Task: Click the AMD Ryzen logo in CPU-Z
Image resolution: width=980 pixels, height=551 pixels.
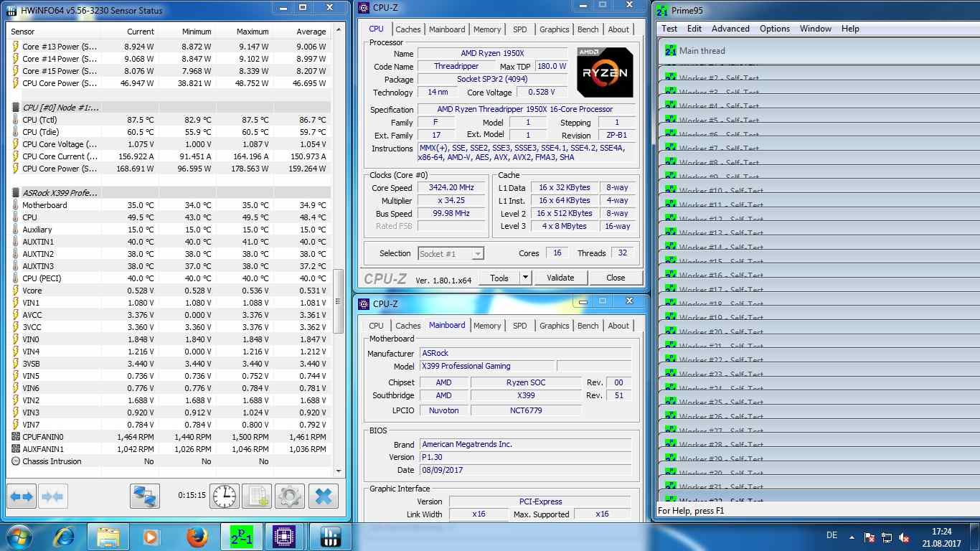Action: click(x=605, y=72)
